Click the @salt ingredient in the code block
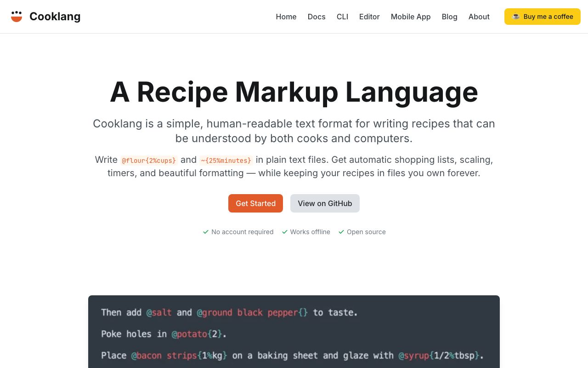This screenshot has width=588, height=368. 159,312
